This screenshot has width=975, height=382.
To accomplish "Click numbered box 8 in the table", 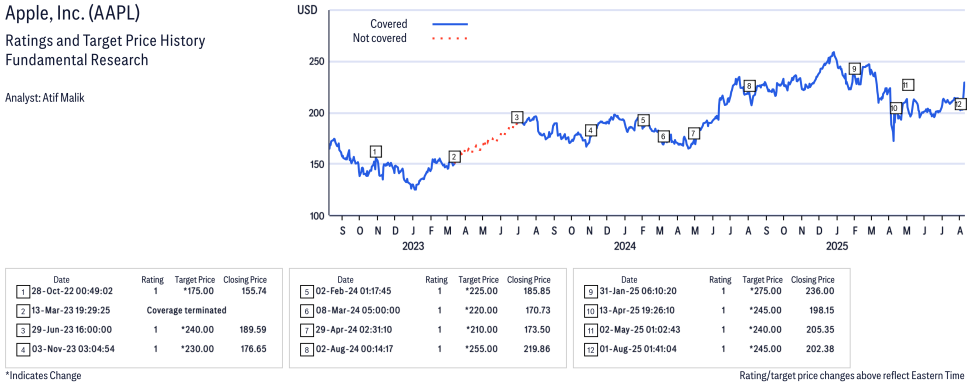I will 307,349.
